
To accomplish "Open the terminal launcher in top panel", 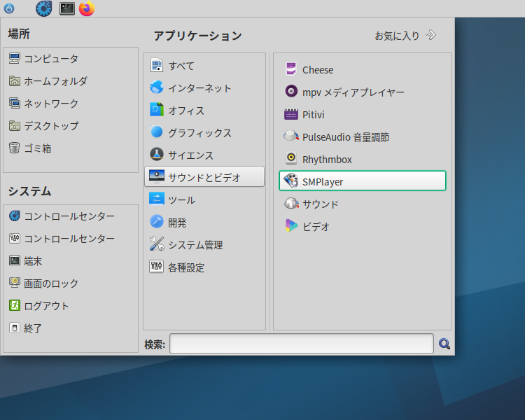I will (x=67, y=8).
